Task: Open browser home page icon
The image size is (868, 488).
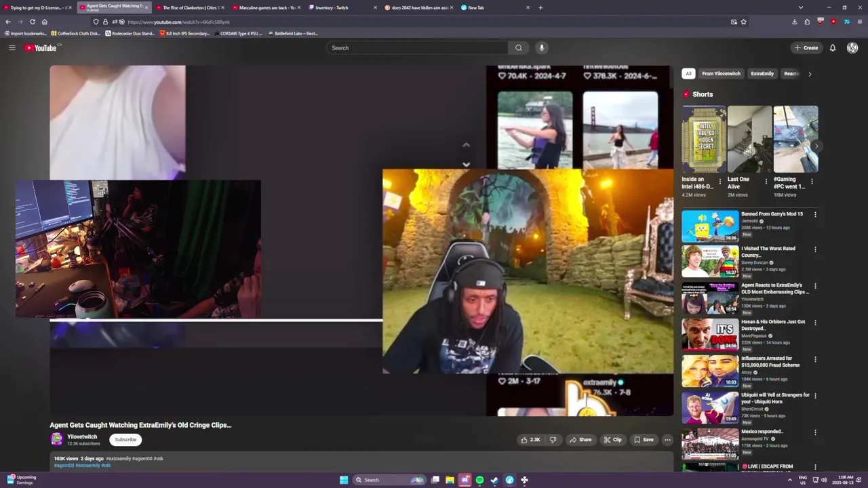Action: tap(44, 22)
